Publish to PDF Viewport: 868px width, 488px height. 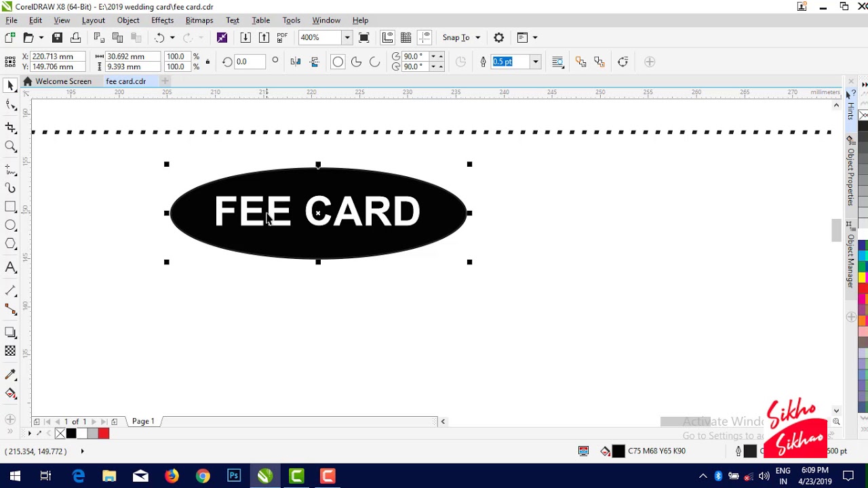tap(282, 38)
